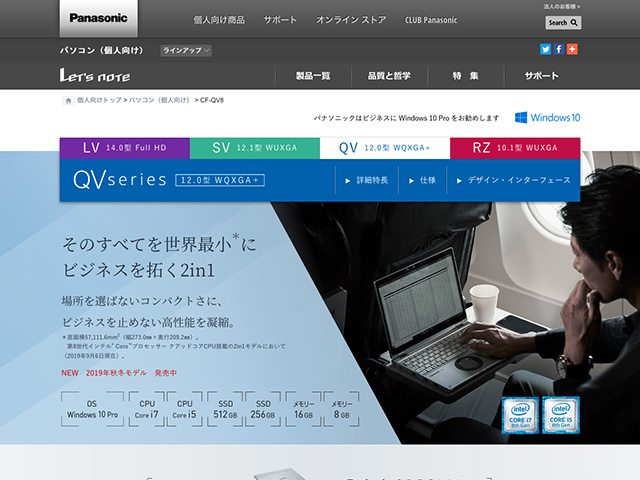This screenshot has width=640, height=480.
Task: Open the Twitter share icon
Action: pyautogui.click(x=545, y=49)
